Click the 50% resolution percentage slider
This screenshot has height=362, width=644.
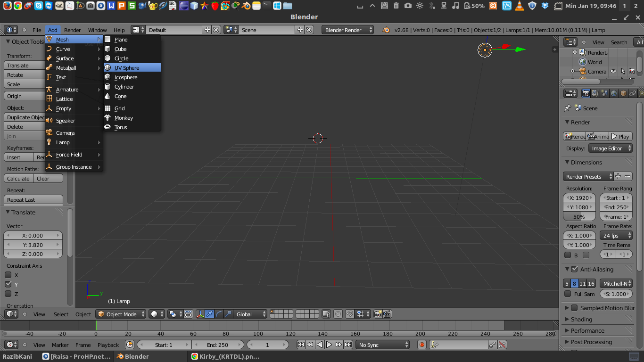(579, 216)
